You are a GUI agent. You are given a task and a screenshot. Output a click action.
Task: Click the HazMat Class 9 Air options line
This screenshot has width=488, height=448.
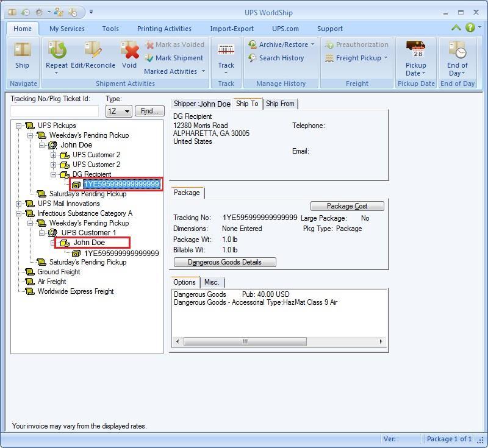pos(256,302)
